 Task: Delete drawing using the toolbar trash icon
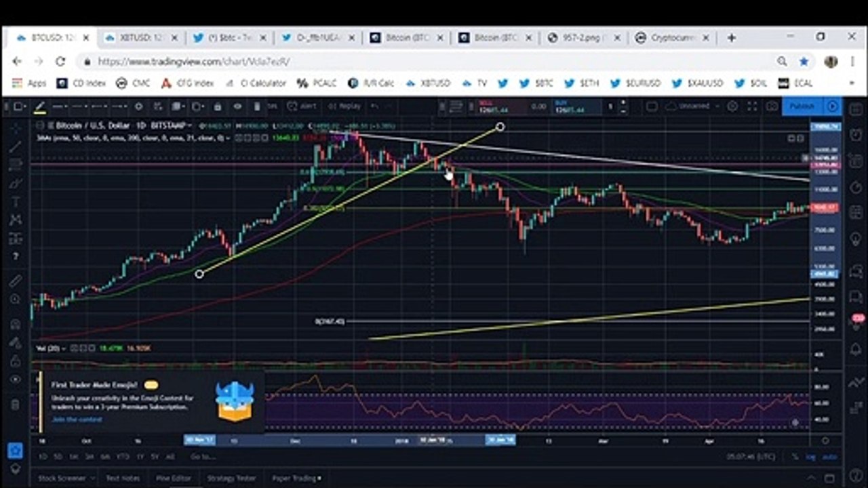pyautogui.click(x=256, y=106)
